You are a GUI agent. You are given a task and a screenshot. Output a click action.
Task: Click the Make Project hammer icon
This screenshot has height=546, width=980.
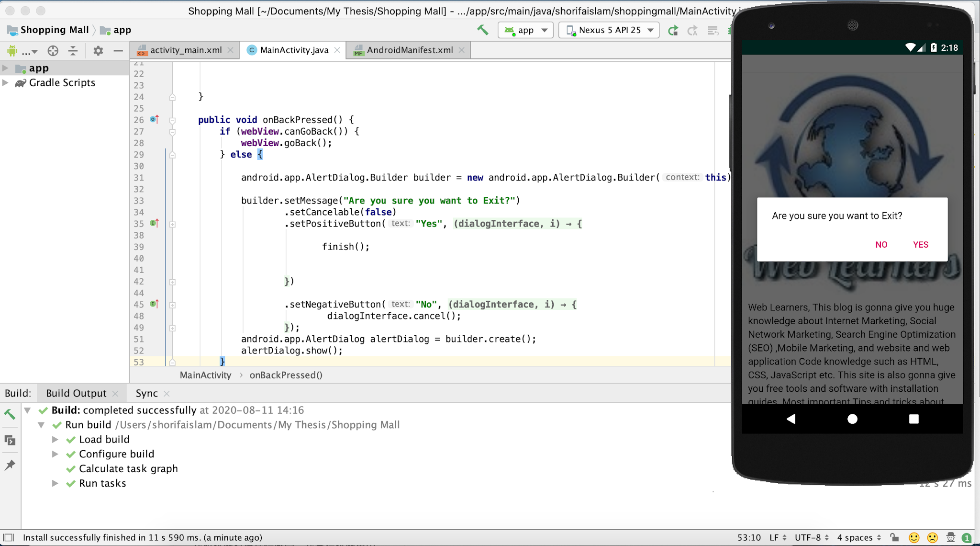[482, 30]
